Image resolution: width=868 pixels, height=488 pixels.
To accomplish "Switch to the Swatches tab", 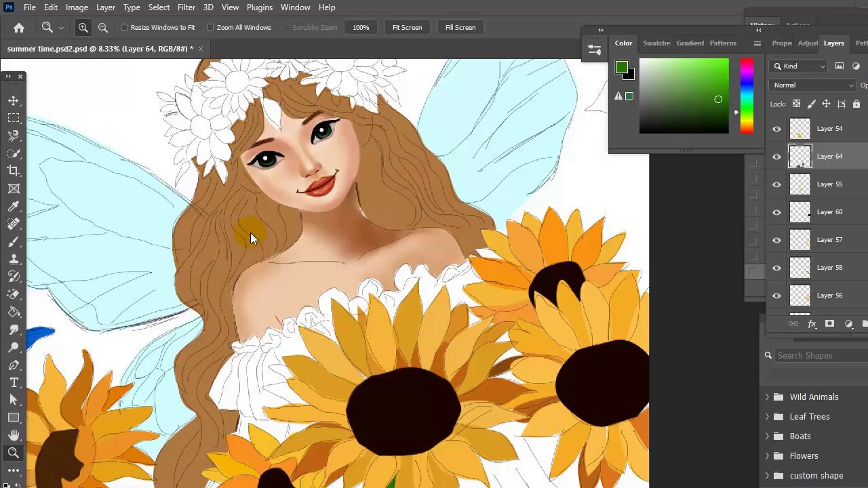I will click(656, 43).
